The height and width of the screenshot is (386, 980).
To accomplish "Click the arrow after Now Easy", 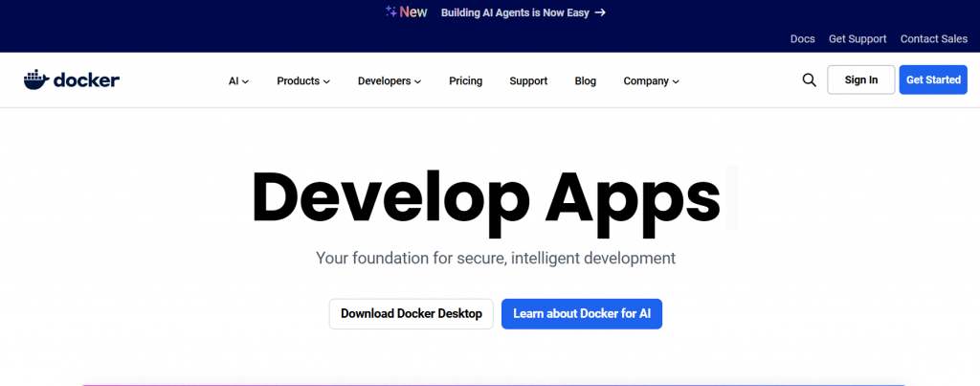I will (600, 12).
